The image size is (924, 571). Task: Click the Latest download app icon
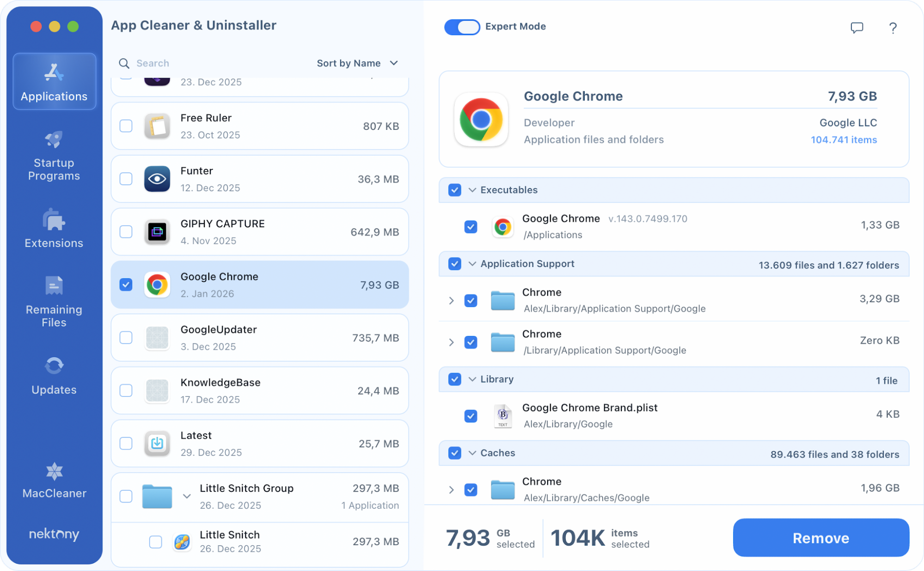[157, 443]
